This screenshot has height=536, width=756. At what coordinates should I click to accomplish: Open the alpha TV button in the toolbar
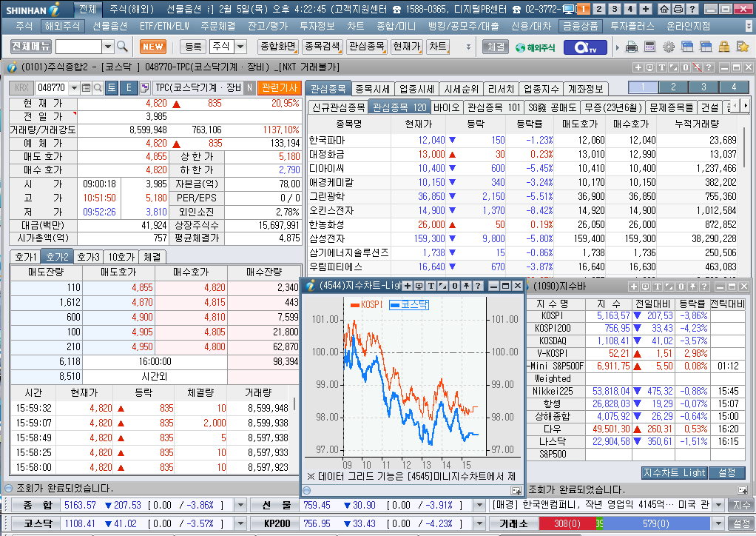coord(586,47)
